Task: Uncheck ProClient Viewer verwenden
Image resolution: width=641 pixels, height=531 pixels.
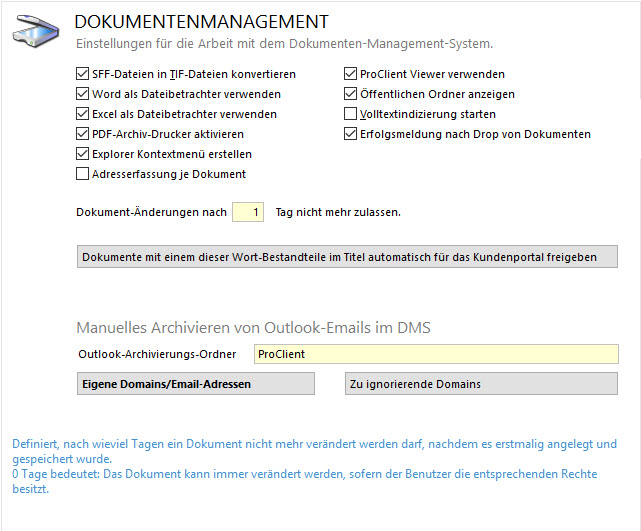Action: click(x=351, y=74)
